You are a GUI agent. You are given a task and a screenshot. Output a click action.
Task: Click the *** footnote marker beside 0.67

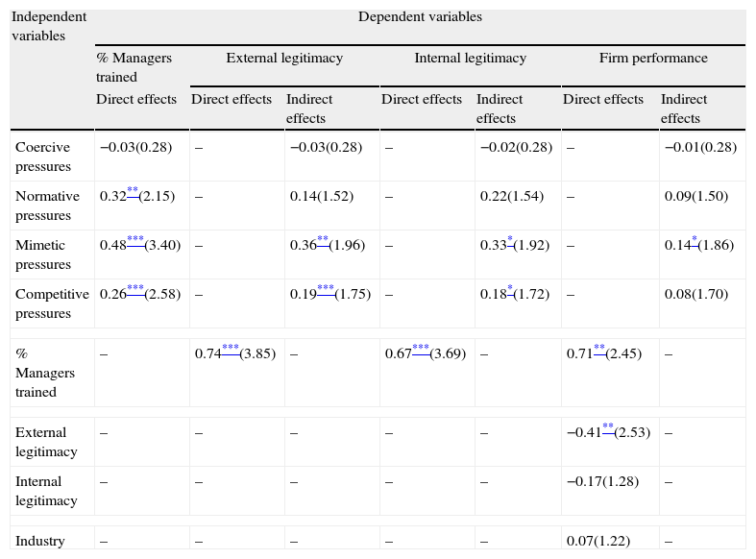click(x=420, y=350)
